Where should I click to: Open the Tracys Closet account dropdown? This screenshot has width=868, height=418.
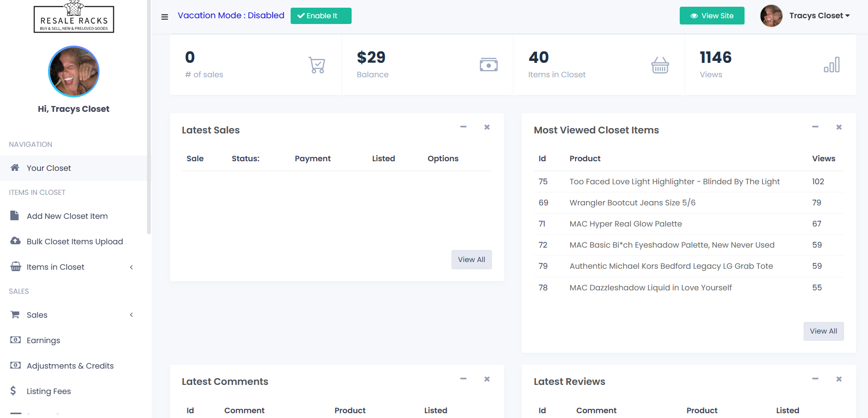(819, 16)
